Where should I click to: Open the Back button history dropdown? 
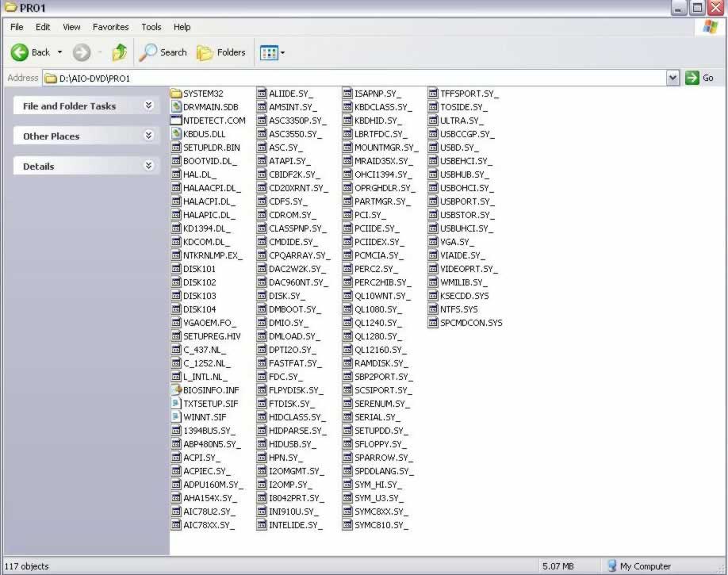coord(60,52)
